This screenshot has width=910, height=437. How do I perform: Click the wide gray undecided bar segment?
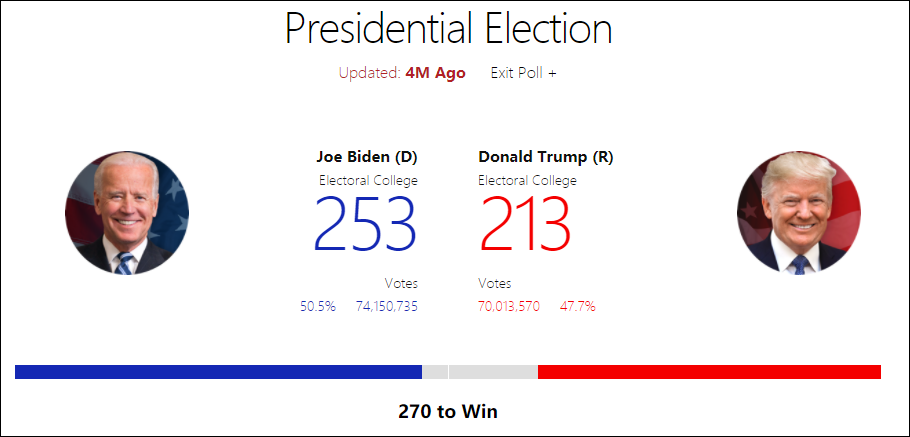click(493, 372)
